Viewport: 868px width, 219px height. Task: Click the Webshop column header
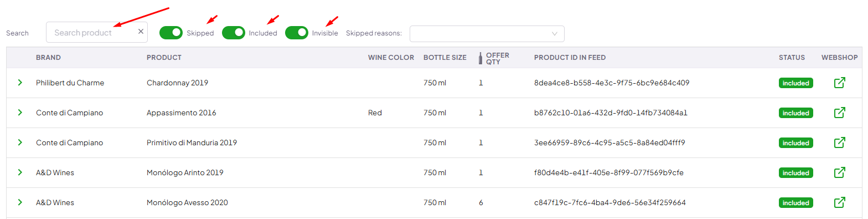coord(839,58)
